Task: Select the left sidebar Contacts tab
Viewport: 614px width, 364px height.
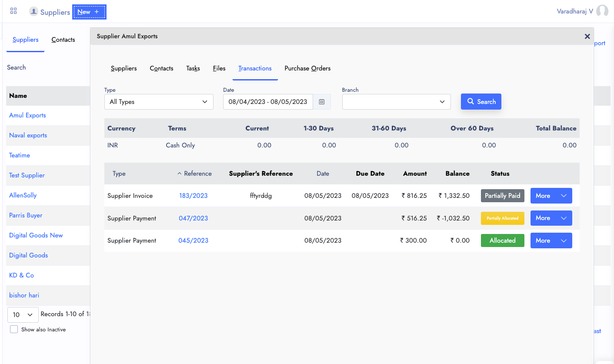Action: point(63,40)
